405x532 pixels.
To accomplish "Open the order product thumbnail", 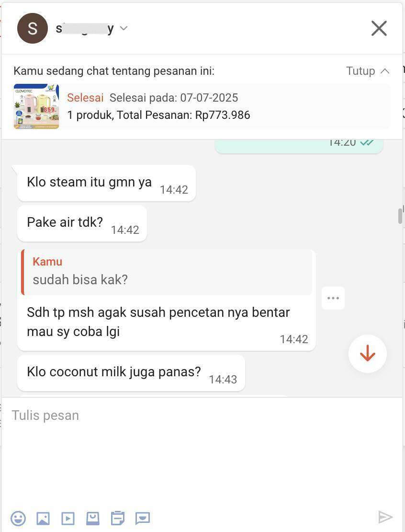I will tap(36, 106).
